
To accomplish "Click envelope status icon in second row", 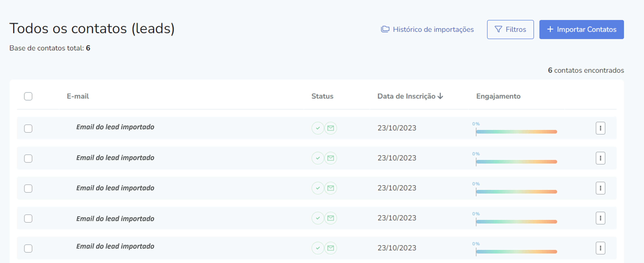I will pyautogui.click(x=331, y=158).
